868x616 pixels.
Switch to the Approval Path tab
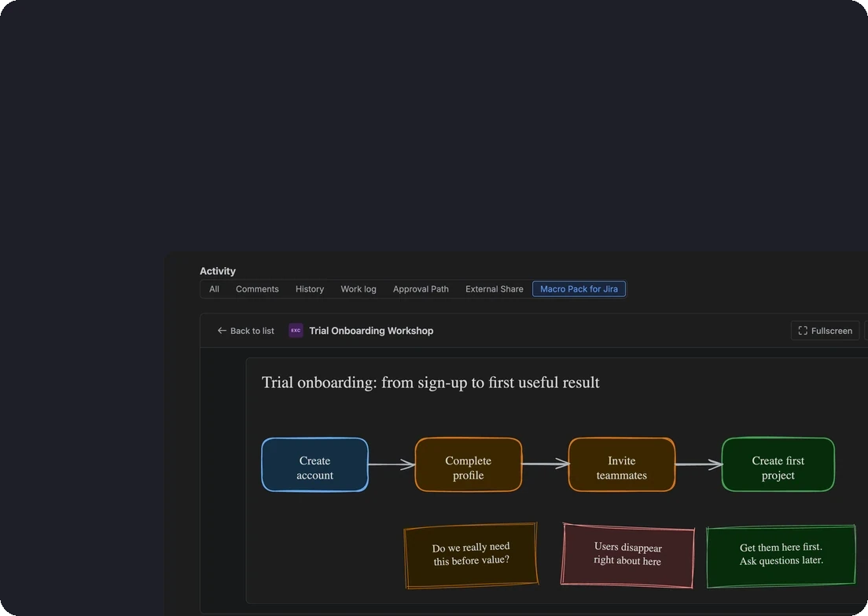421,289
